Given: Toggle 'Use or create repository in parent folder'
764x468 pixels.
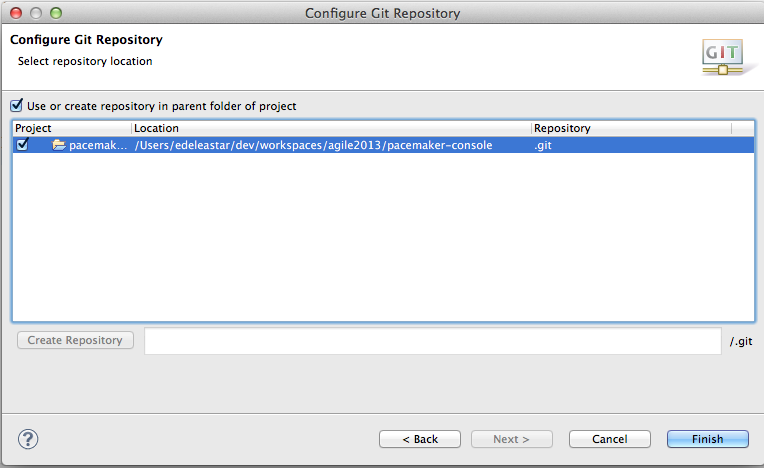Looking at the screenshot, I should click(x=17, y=105).
